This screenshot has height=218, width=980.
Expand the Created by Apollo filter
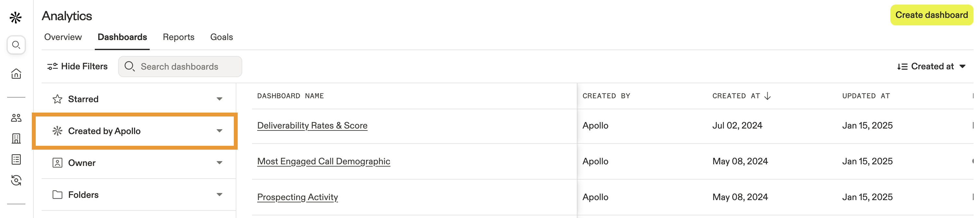click(x=220, y=131)
